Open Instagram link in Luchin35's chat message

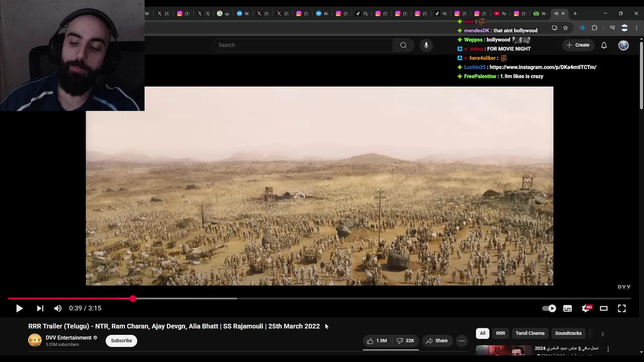(x=543, y=67)
